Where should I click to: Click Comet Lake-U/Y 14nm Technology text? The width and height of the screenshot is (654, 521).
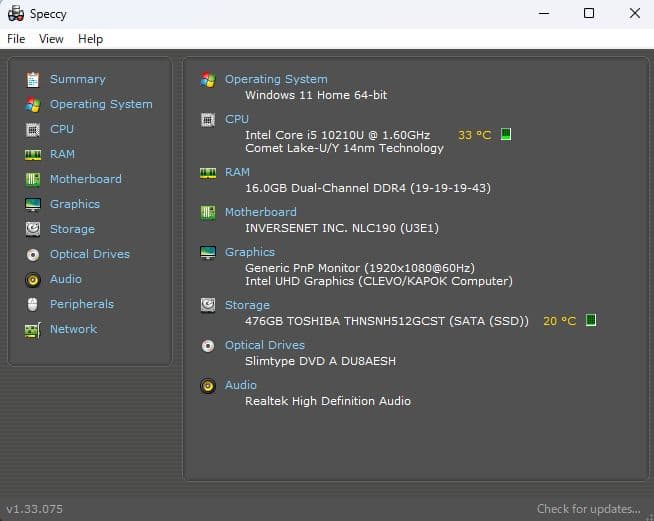click(x=345, y=148)
